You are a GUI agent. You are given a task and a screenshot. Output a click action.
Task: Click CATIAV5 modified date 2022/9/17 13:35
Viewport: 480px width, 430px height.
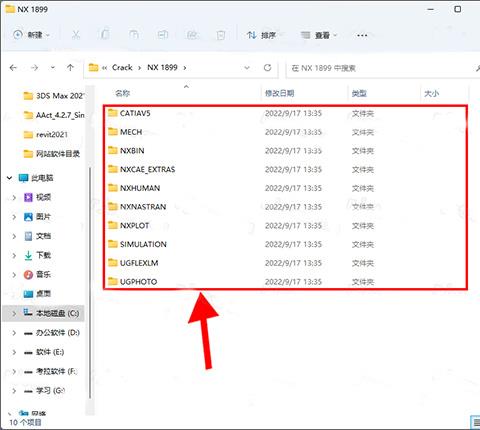click(293, 113)
